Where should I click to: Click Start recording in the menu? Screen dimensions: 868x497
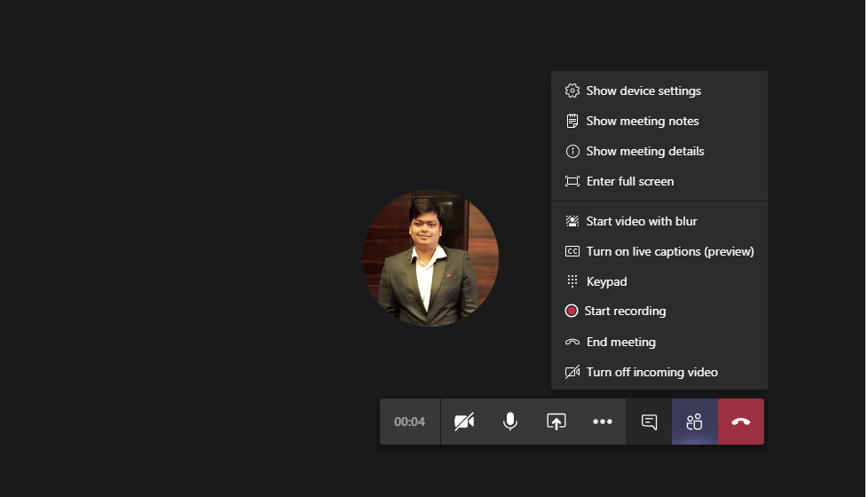pyautogui.click(x=659, y=311)
